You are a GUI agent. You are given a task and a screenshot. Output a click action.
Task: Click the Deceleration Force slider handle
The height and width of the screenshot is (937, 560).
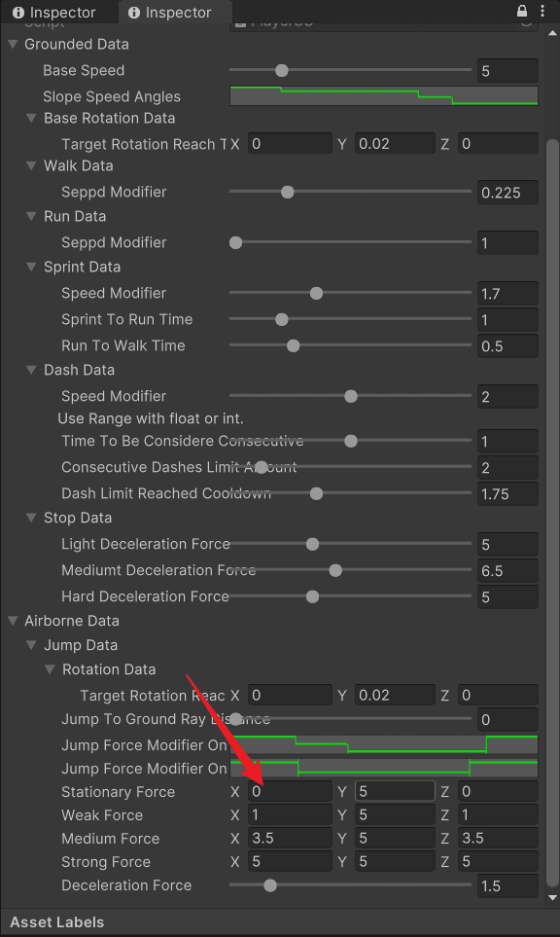pyautogui.click(x=270, y=885)
